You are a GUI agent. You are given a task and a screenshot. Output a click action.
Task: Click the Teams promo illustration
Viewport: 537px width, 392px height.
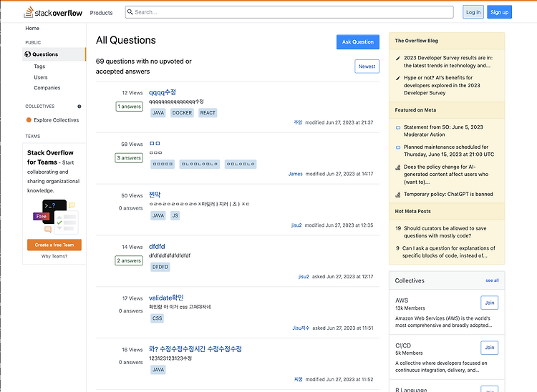[56, 216]
